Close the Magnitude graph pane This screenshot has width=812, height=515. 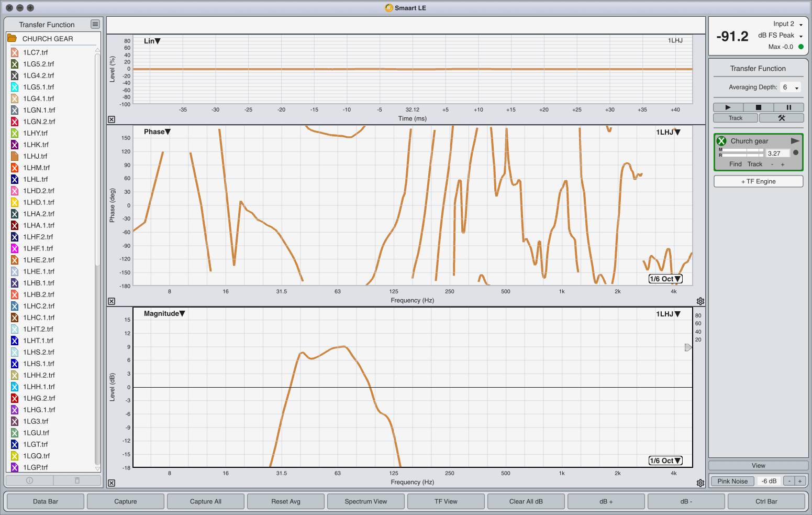coord(112,483)
